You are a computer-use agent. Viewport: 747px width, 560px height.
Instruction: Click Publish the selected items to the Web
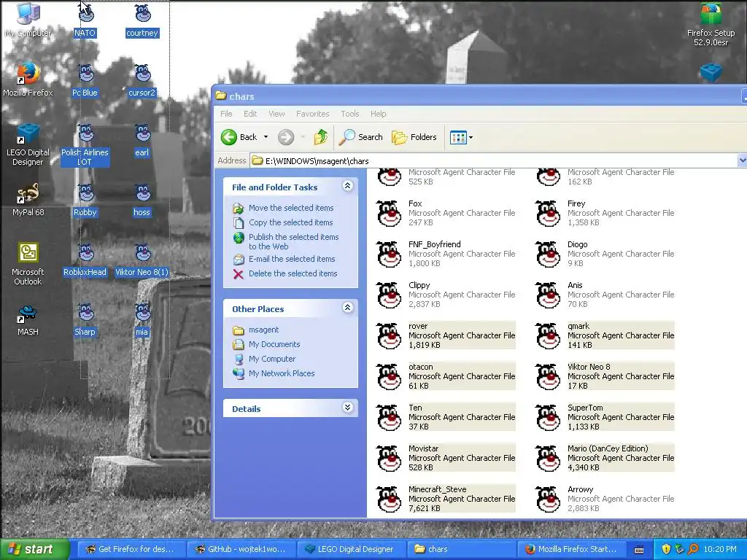point(293,241)
